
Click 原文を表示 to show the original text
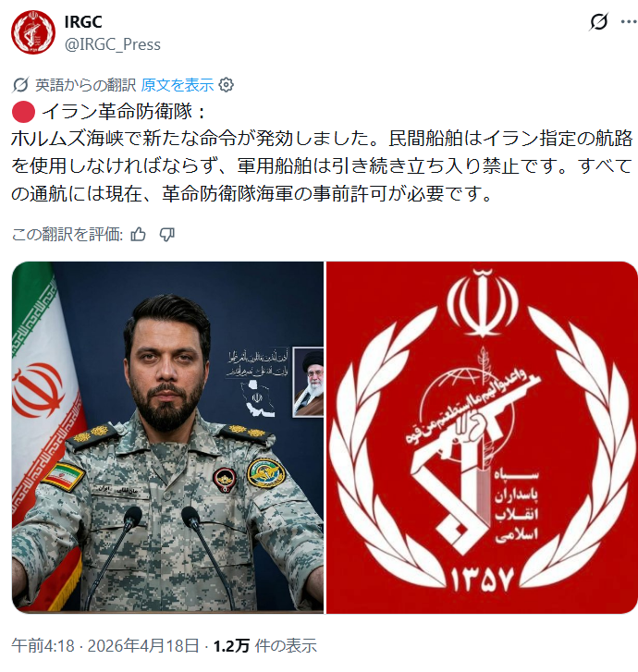click(x=178, y=85)
